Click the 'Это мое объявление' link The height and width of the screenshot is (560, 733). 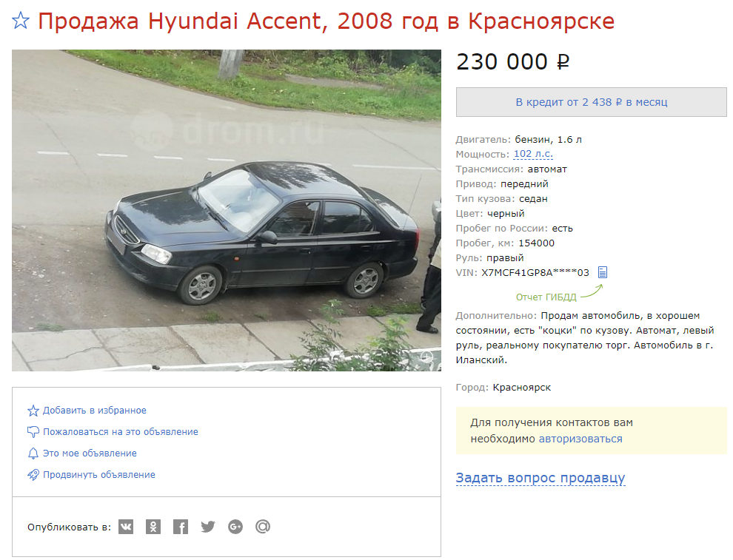90,453
